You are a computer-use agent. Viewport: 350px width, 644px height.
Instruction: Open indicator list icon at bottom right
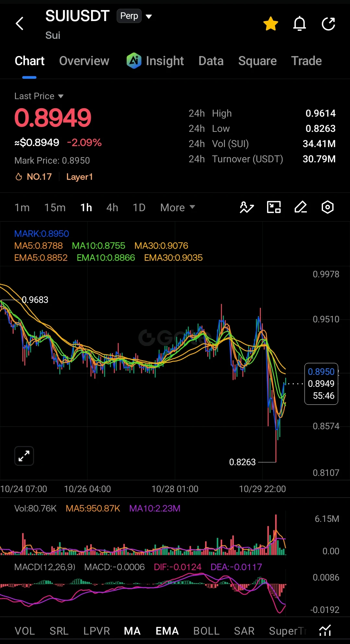pos(325,630)
